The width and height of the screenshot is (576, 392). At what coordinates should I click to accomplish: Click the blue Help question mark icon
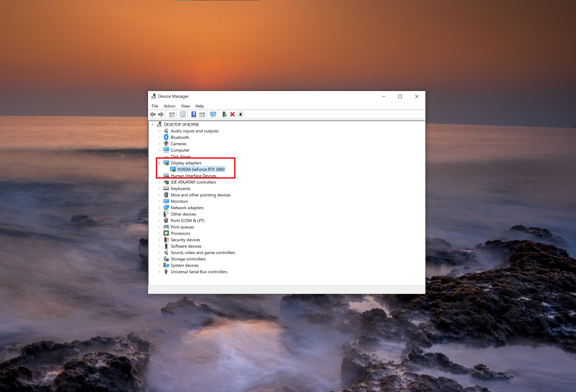(194, 114)
